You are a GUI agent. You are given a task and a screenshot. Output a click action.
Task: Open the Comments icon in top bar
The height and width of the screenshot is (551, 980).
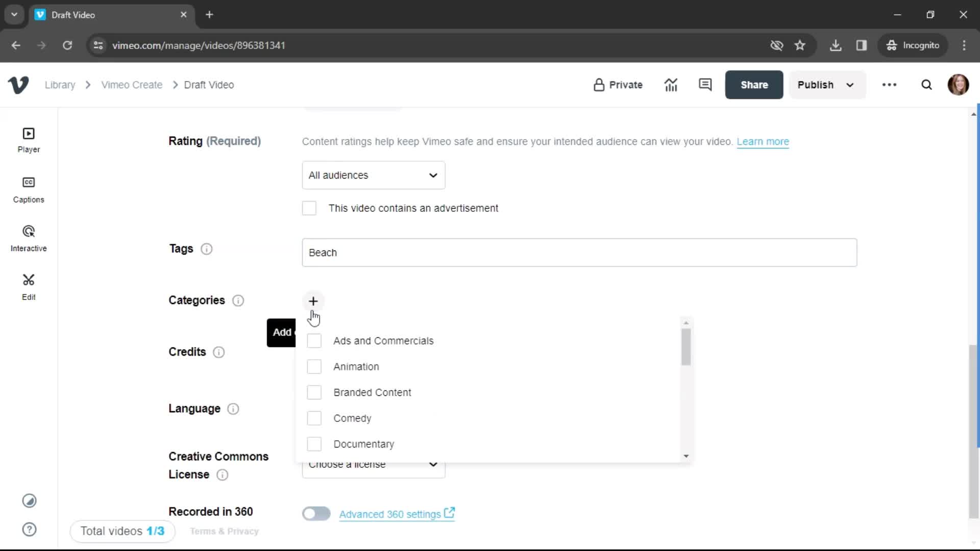click(705, 85)
